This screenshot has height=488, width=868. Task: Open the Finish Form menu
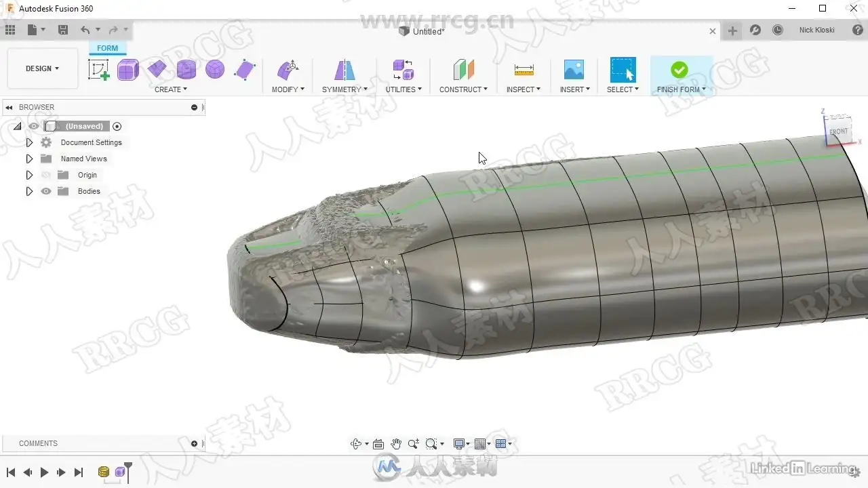(x=682, y=89)
